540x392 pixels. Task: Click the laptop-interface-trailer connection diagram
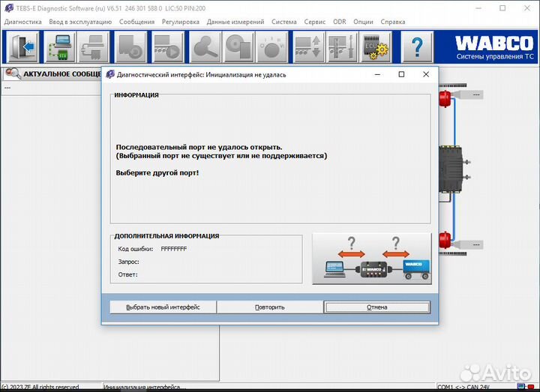371,259
